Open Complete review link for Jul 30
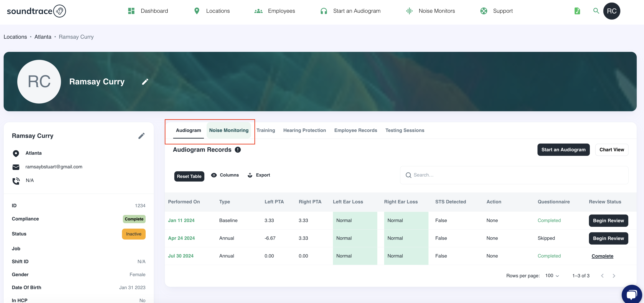 pyautogui.click(x=602, y=256)
